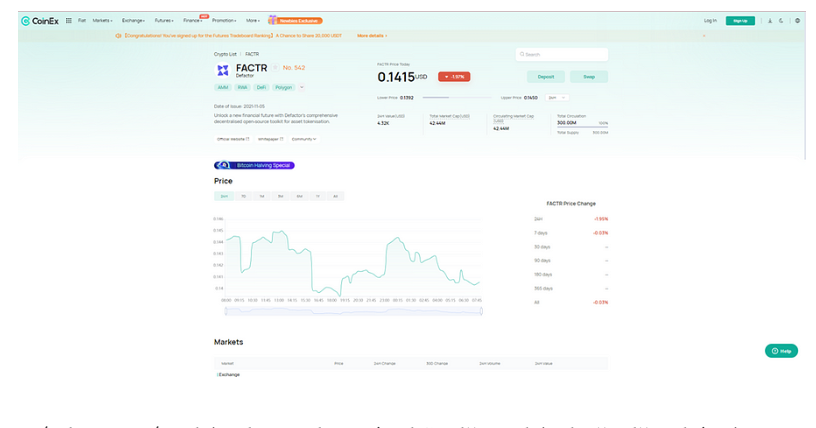Close the announcement banner

click(704, 35)
